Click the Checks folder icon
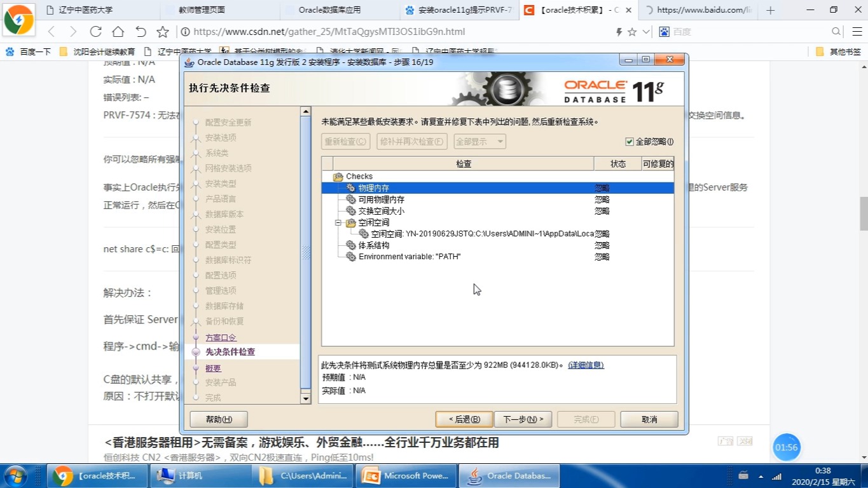The height and width of the screenshot is (488, 868). click(338, 177)
